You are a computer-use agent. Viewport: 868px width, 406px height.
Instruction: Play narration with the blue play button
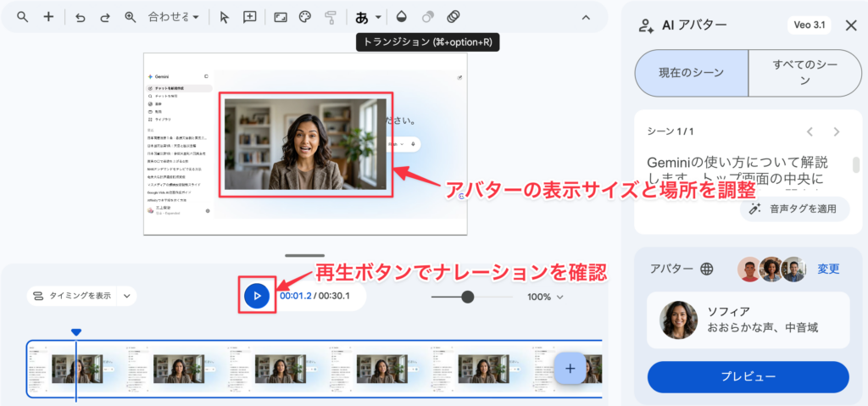pyautogui.click(x=257, y=296)
